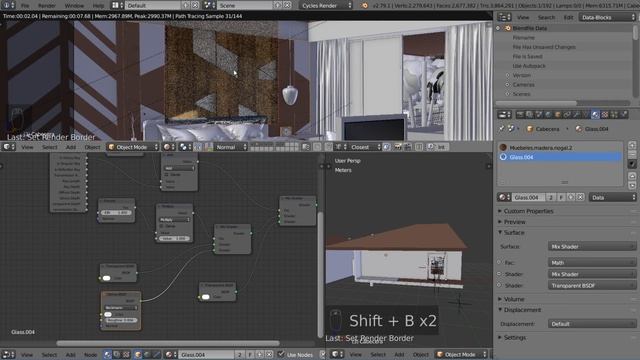Open the Data link type dropdown
The width and height of the screenshot is (640, 360).
613,197
